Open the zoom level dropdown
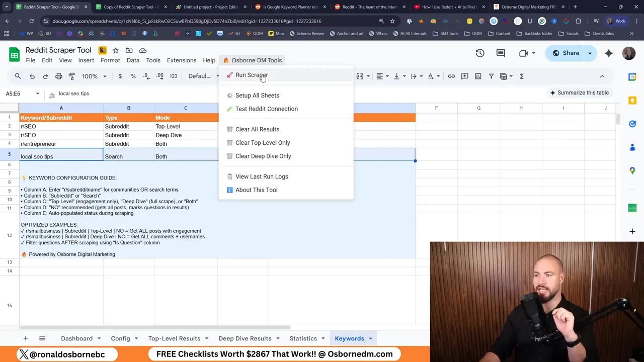644x362 pixels. [x=93, y=76]
